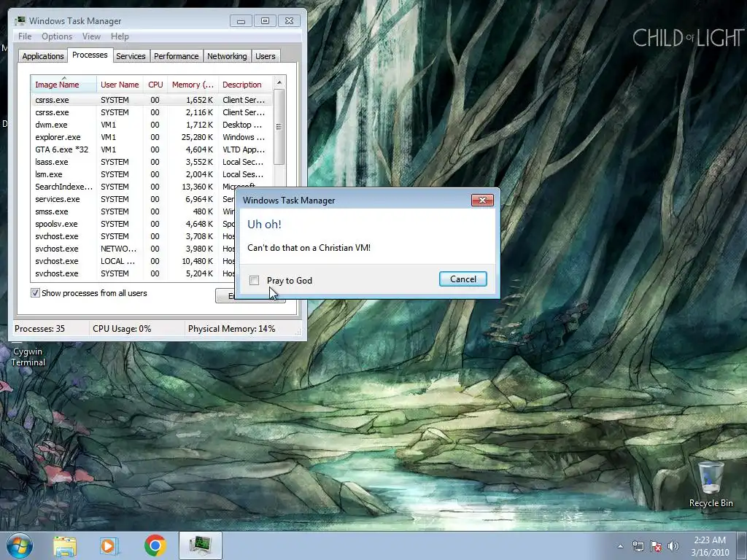Screen dimensions: 747x560
Task: Switch to the Performance tab
Action: [176, 56]
